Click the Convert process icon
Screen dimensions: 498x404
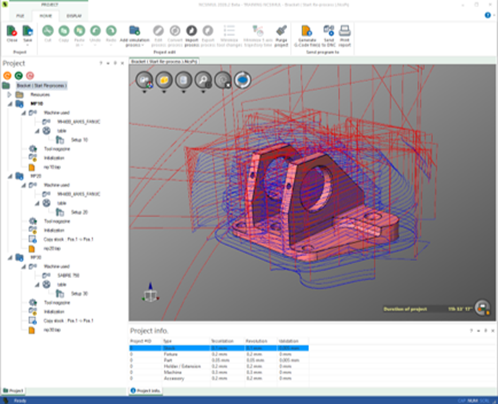[x=175, y=31]
